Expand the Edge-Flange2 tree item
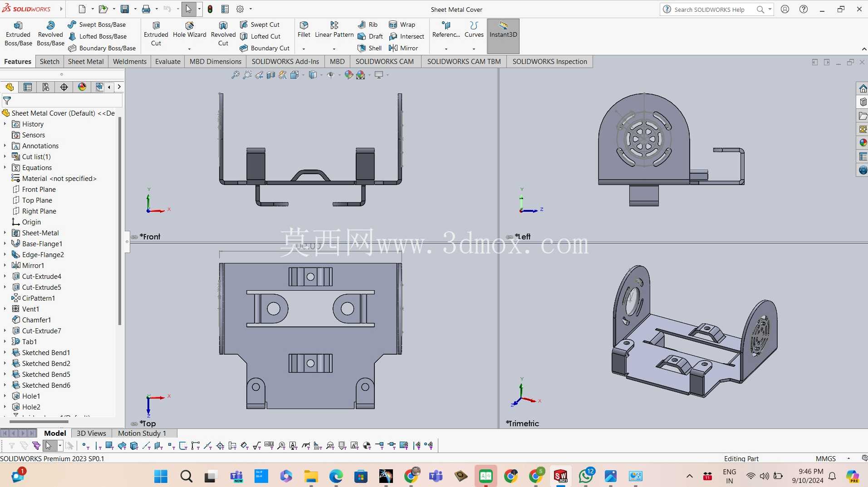The width and height of the screenshot is (868, 487). click(x=5, y=254)
